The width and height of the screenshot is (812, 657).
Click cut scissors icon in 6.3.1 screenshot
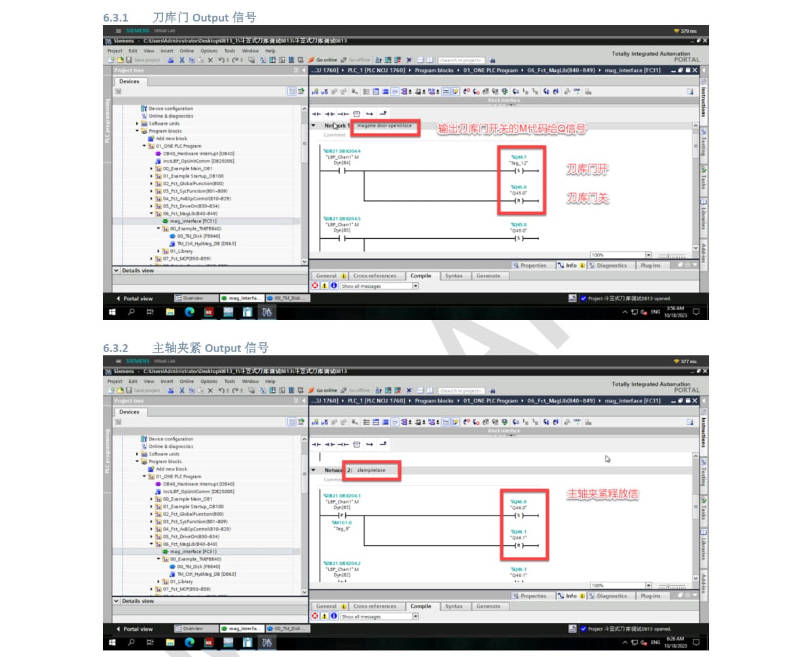[x=182, y=60]
